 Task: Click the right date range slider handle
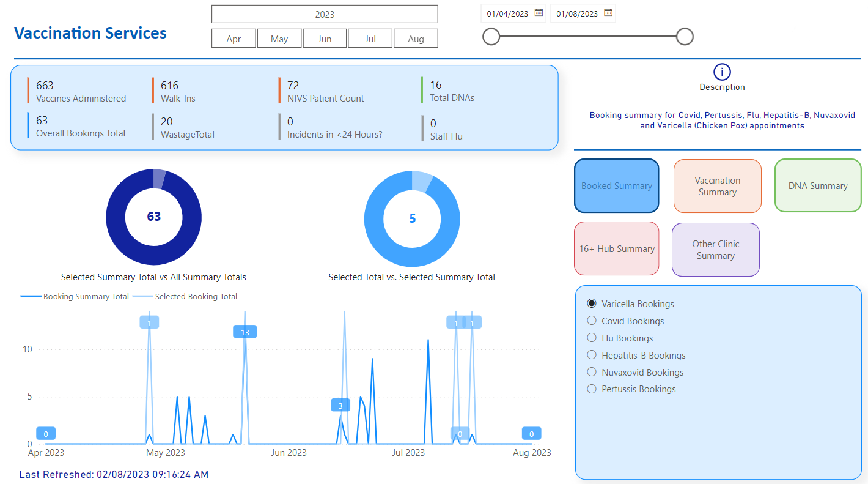685,37
